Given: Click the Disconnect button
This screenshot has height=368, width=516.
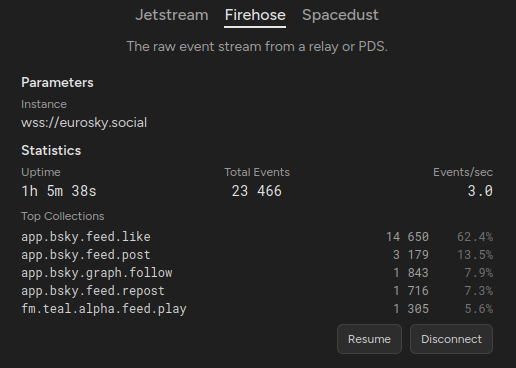Looking at the screenshot, I should pos(451,339).
